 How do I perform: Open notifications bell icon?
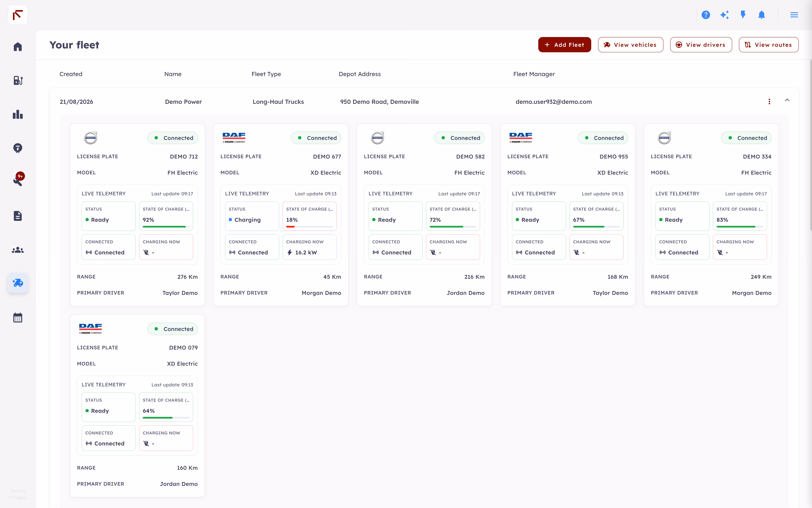pyautogui.click(x=762, y=15)
